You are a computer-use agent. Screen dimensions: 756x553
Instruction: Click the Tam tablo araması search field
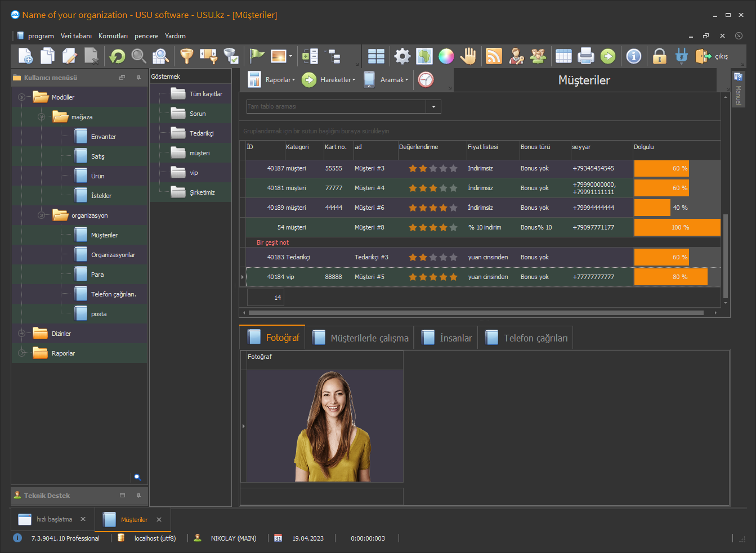pos(337,106)
